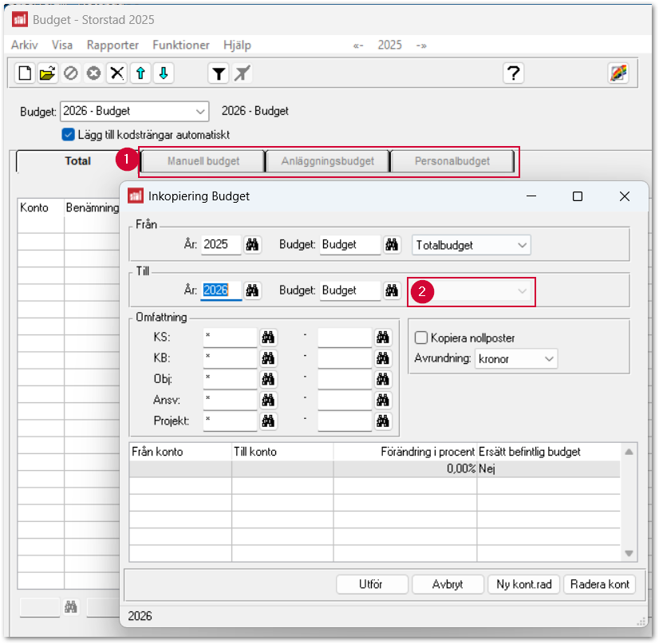Enable the Kopiera nollposter checkbox

click(x=421, y=338)
